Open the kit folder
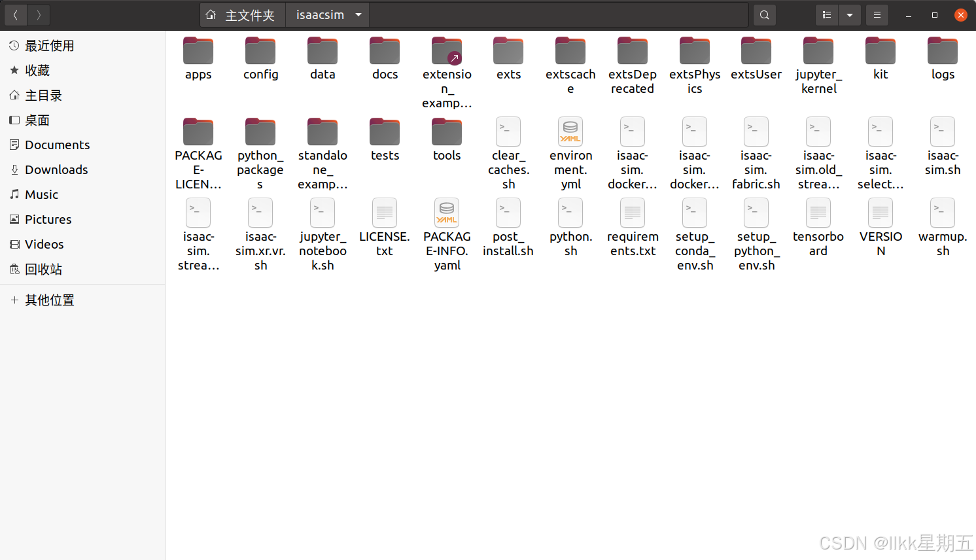Screen dimensions: 976x560 coord(880,58)
